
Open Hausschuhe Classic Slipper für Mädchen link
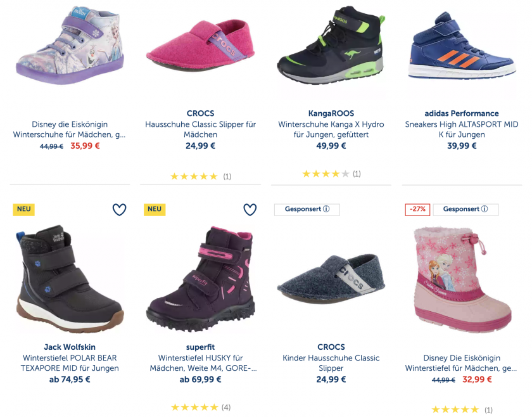(x=200, y=129)
